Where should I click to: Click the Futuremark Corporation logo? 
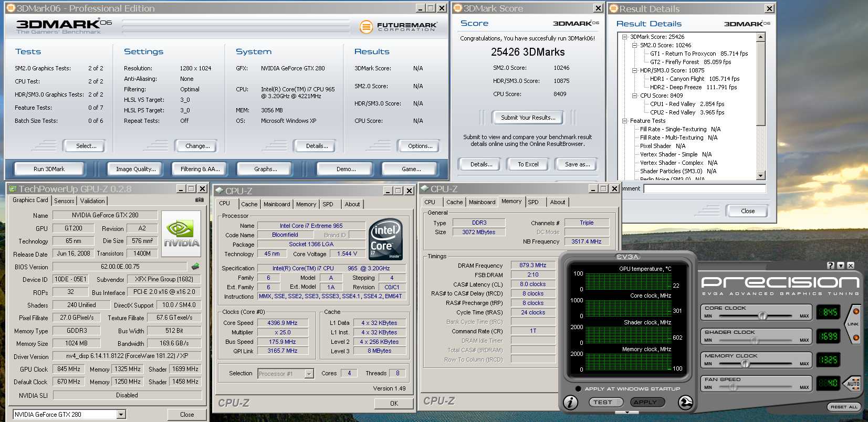(398, 27)
